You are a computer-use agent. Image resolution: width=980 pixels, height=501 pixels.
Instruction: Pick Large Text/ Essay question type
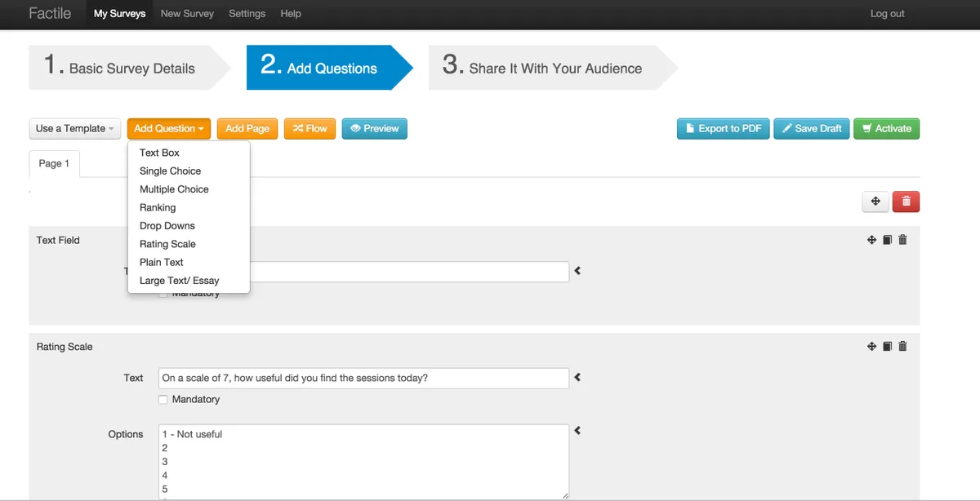[x=179, y=281]
